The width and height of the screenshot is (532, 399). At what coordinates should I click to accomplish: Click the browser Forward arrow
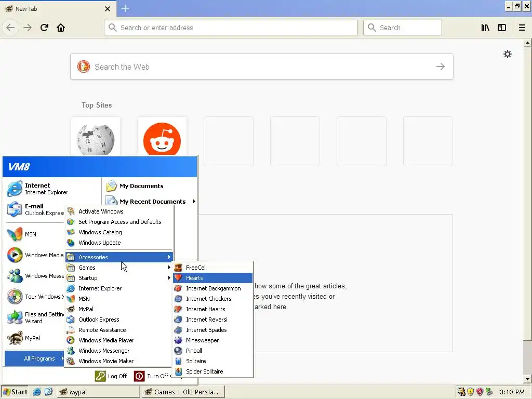28,28
